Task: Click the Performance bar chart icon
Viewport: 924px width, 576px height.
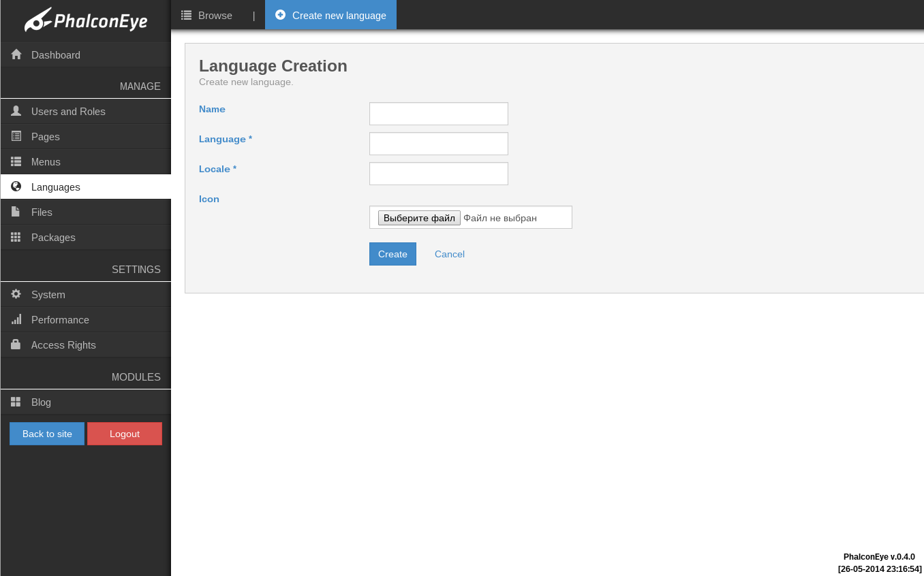Action: [16, 319]
